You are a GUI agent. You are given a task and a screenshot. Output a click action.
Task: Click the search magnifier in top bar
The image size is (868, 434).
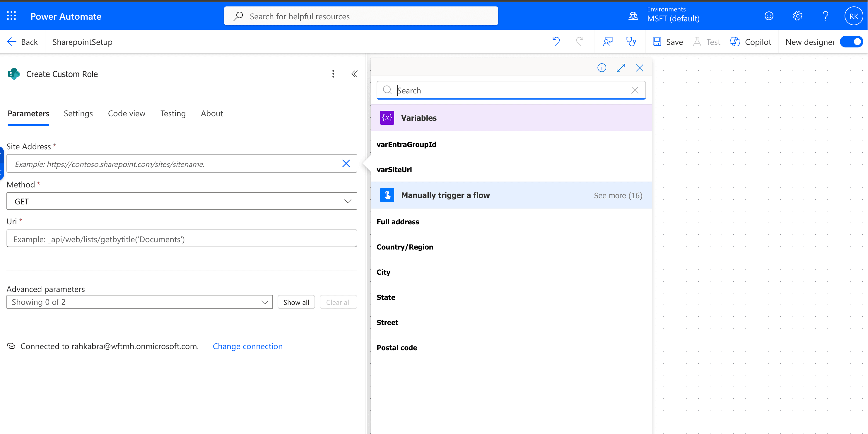(238, 16)
